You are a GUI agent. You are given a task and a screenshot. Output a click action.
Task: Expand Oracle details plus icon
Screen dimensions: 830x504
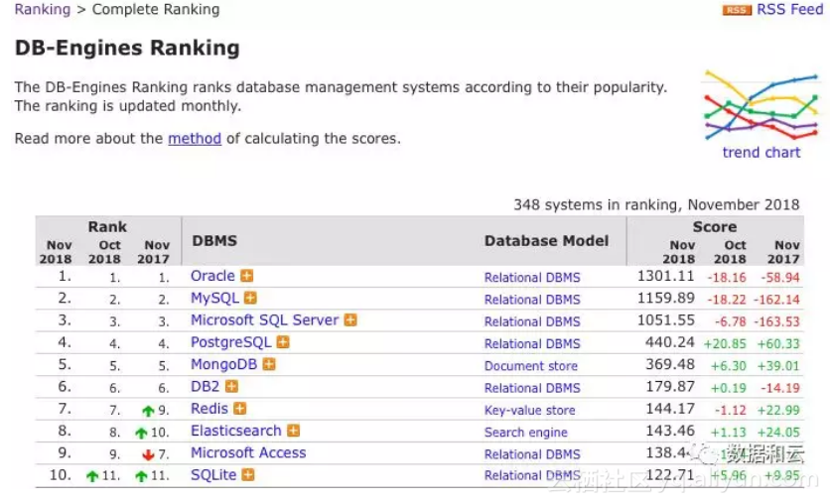coord(247,276)
